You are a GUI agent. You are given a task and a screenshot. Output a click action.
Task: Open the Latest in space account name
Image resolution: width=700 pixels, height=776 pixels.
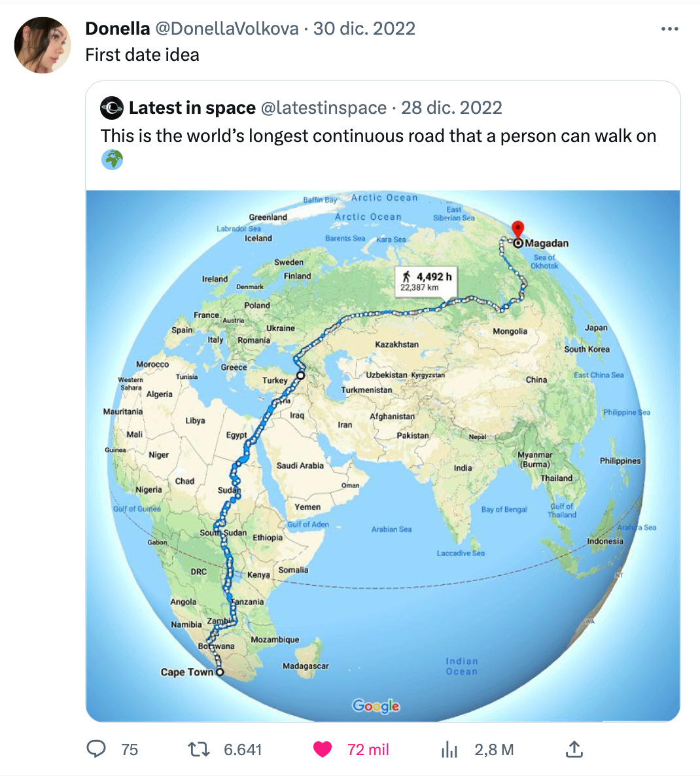click(192, 108)
